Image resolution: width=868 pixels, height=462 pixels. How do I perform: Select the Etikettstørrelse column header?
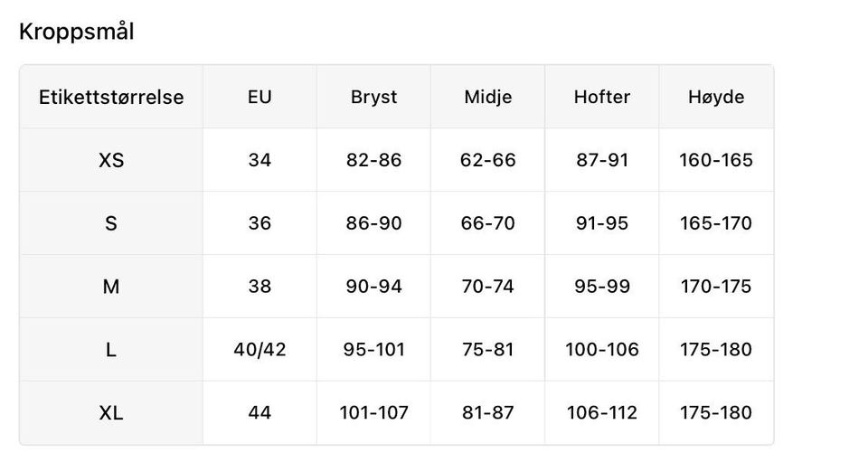[x=111, y=97]
